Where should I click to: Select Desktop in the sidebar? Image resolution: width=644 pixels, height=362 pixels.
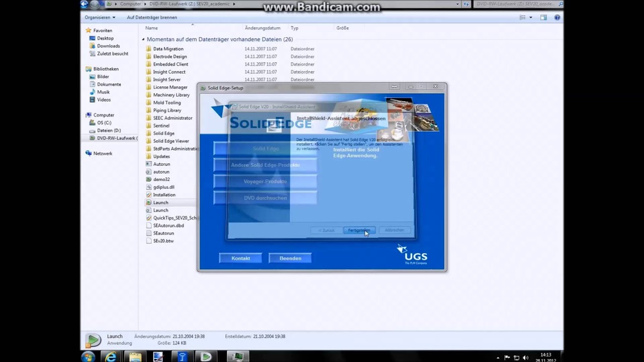pyautogui.click(x=105, y=38)
